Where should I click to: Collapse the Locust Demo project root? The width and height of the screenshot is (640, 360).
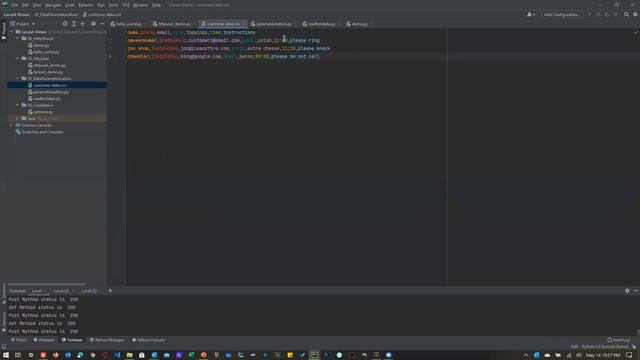click(x=11, y=32)
